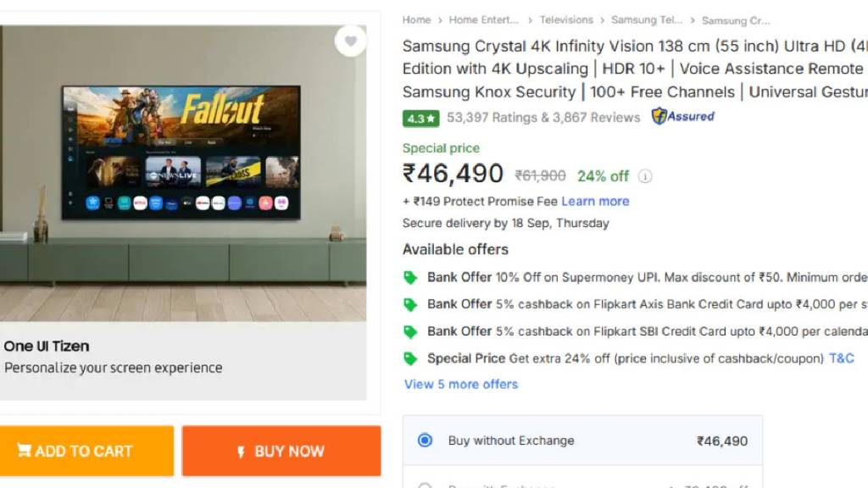Click the Samsung TV product image

point(181,152)
